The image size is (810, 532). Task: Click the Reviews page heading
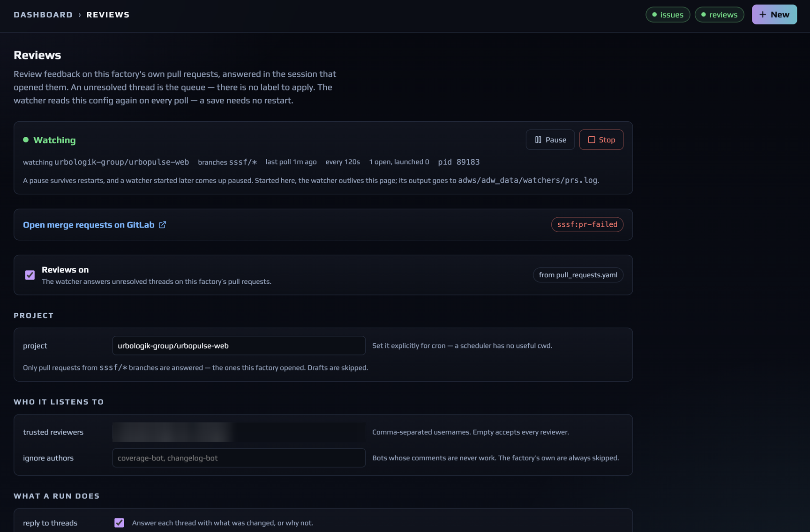37,55
